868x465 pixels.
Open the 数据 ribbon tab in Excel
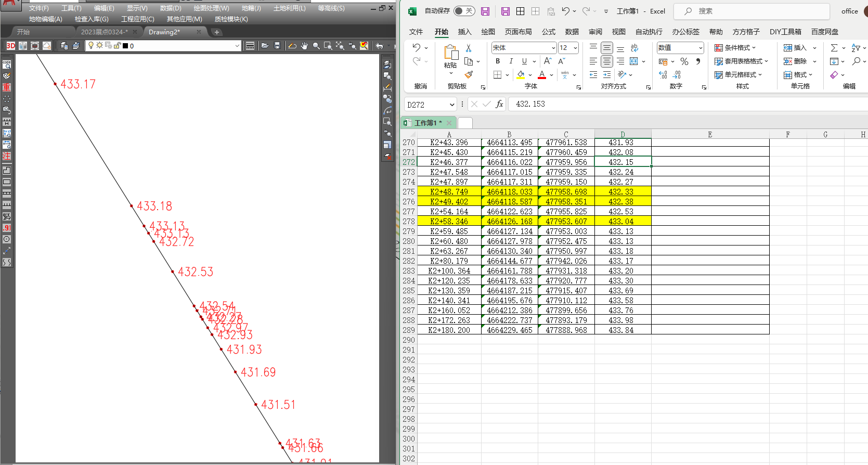tap(572, 32)
